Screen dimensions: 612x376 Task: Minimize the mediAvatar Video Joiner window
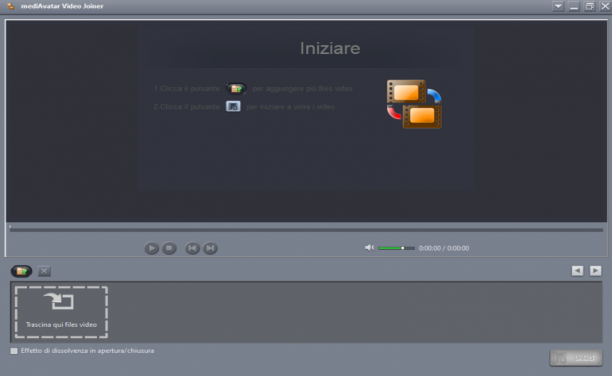(574, 6)
